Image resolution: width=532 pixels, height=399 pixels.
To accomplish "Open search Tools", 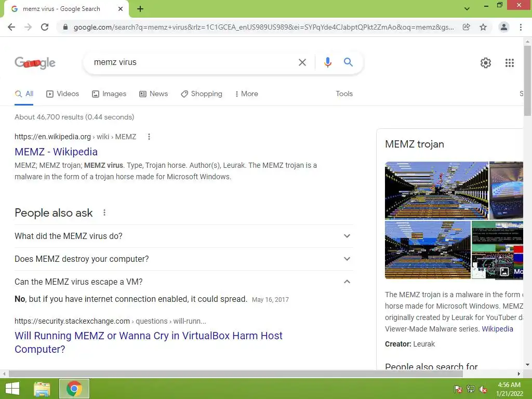I will click(x=344, y=94).
